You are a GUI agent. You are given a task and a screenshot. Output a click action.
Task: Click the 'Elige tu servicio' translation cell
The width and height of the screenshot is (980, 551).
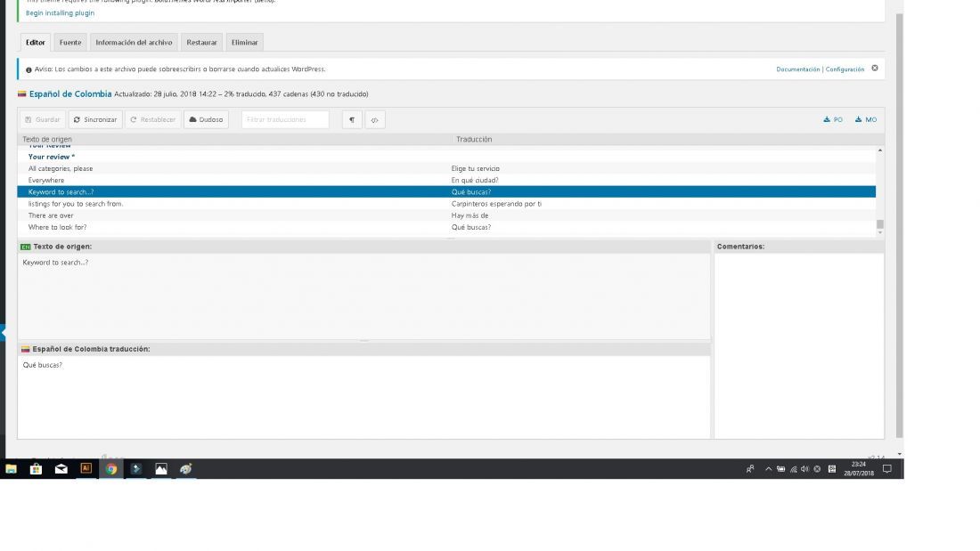tap(476, 168)
